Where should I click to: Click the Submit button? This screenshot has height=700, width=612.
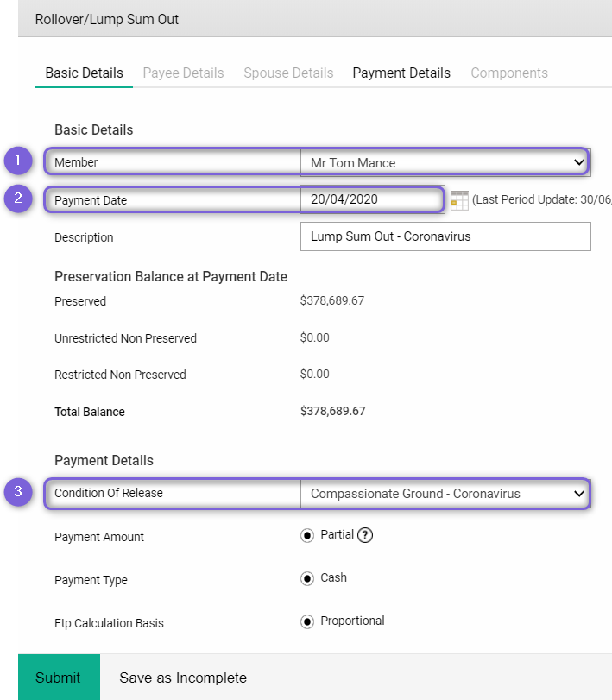(x=59, y=677)
